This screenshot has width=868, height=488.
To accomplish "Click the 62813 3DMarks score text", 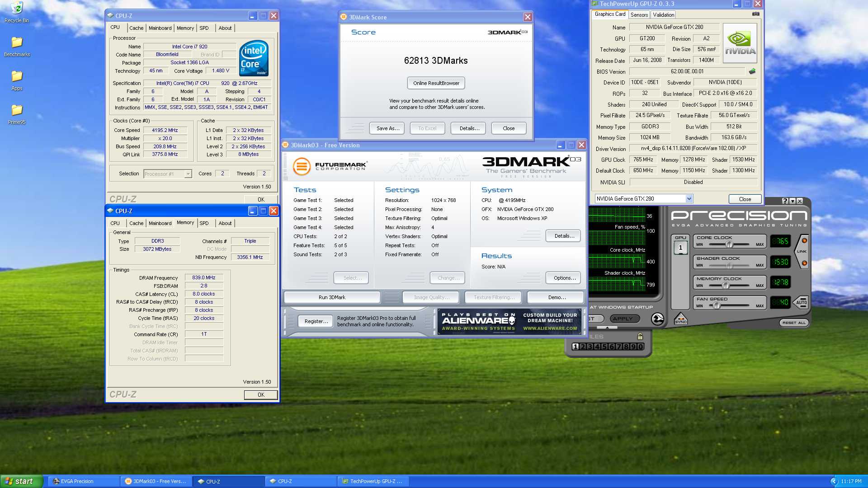I will (x=436, y=61).
